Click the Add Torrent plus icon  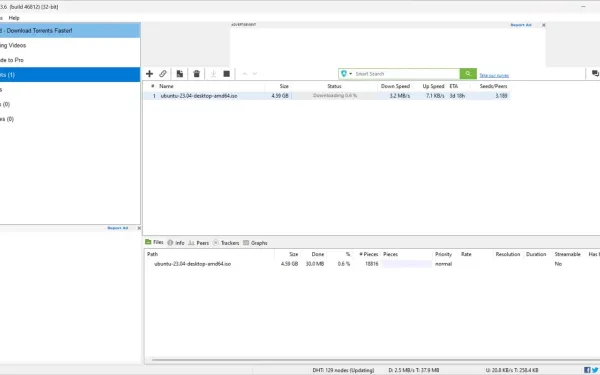pos(149,73)
